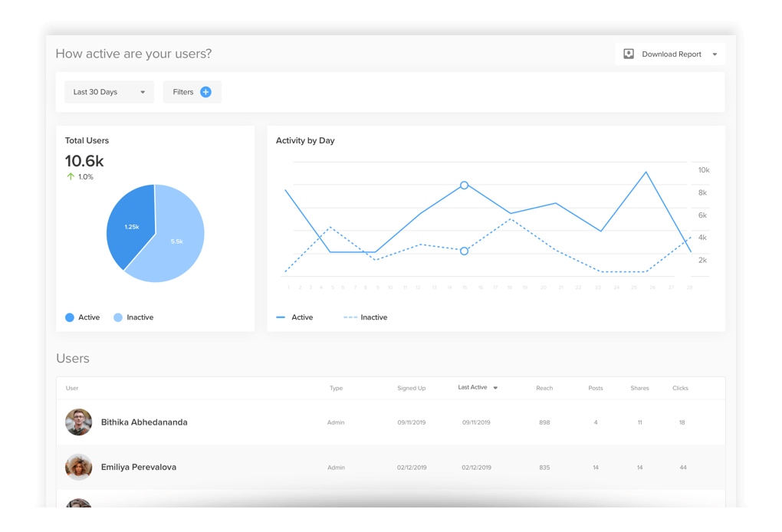Click Admin type in Bithika Abhedananda row

tap(336, 422)
